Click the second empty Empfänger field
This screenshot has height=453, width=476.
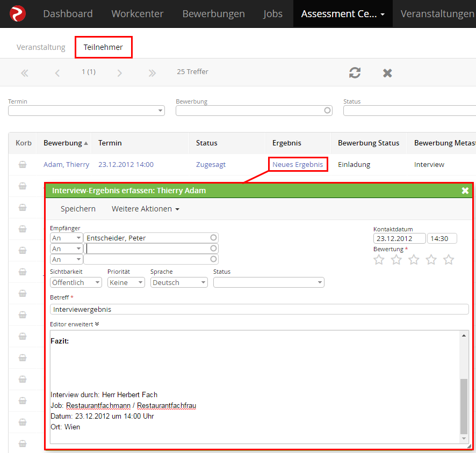coord(151,249)
